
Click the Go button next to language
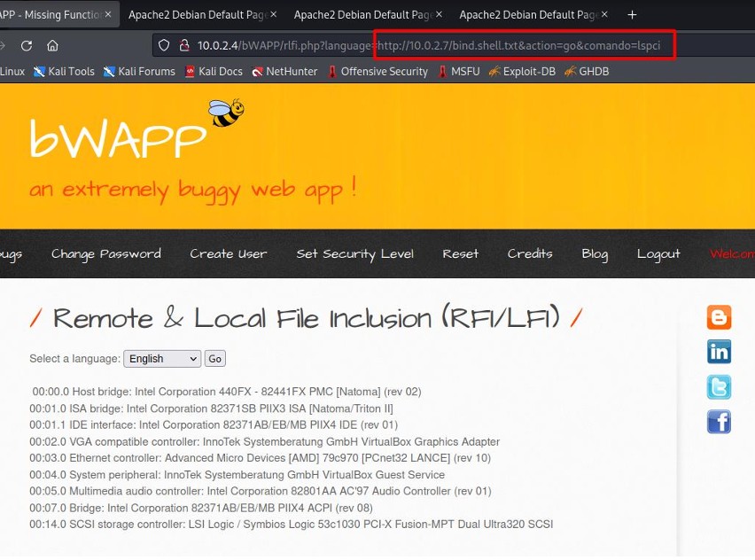[x=214, y=359]
